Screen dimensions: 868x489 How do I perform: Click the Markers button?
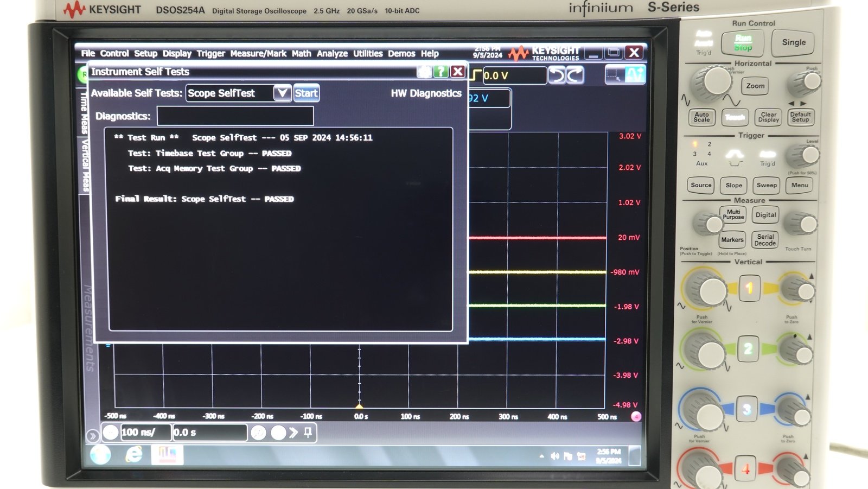[x=732, y=240]
